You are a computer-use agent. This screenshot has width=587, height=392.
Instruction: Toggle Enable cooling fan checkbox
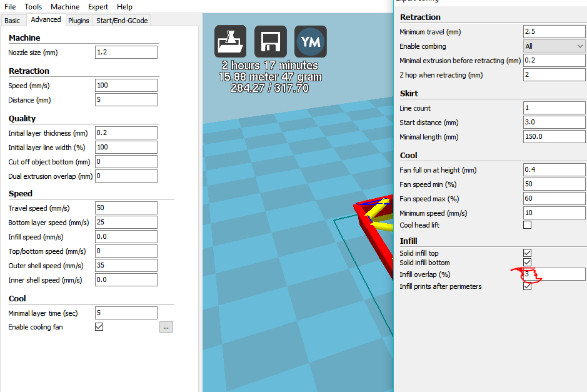[99, 327]
